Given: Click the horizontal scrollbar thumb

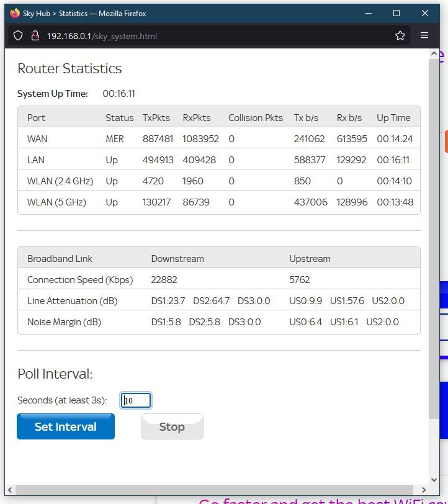Looking at the screenshot, I should [x=214, y=490].
